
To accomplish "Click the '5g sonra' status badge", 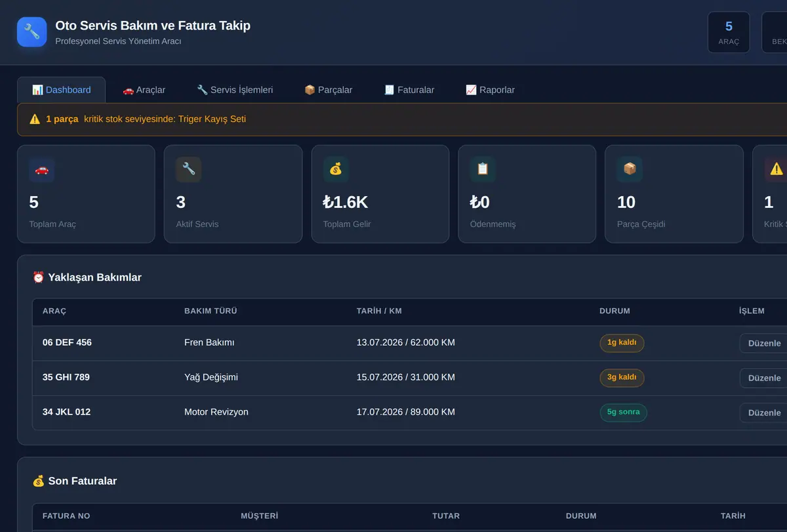I will (x=623, y=413).
